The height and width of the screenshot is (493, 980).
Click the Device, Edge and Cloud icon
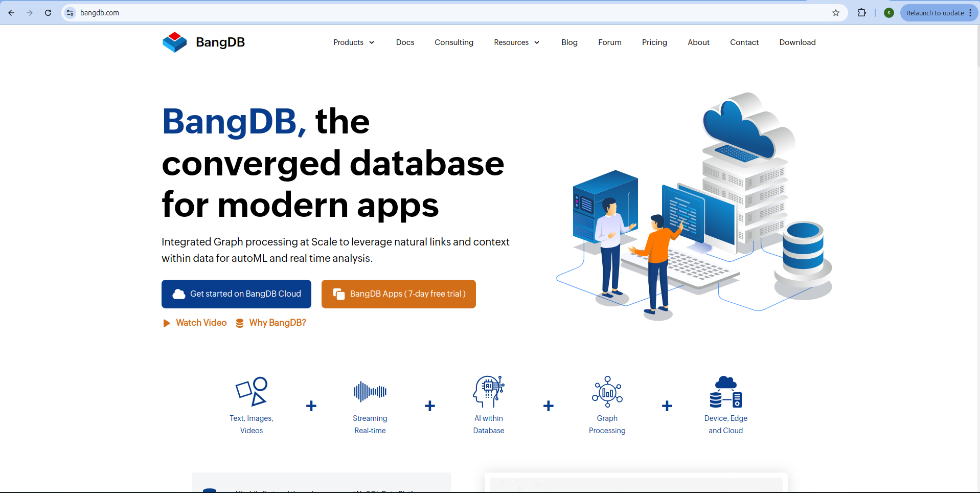tap(726, 392)
